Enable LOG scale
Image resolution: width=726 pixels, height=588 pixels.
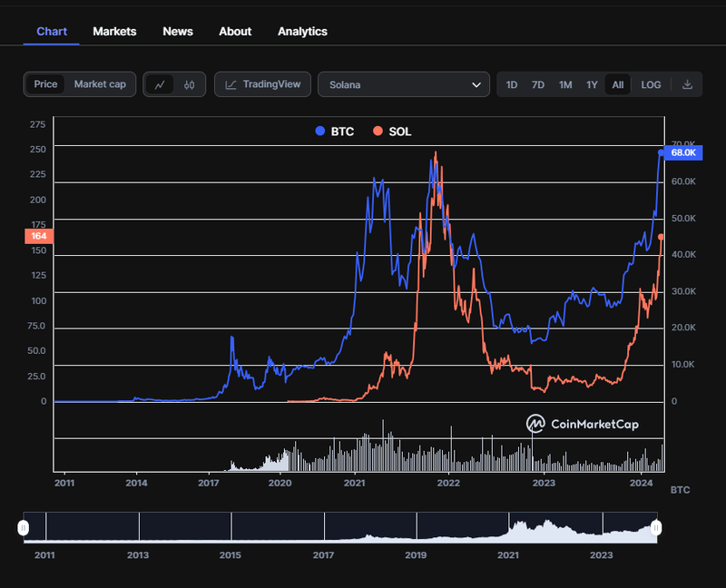tap(651, 84)
